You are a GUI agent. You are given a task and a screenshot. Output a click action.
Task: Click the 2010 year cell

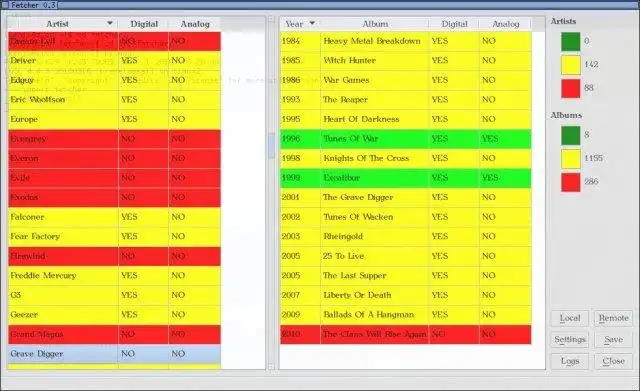point(300,334)
